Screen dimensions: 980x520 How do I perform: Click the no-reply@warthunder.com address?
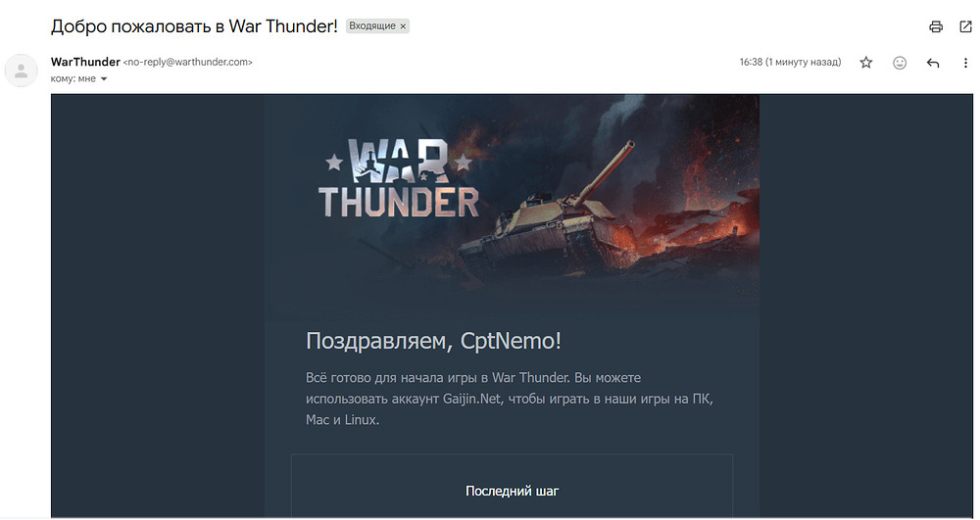point(187,63)
